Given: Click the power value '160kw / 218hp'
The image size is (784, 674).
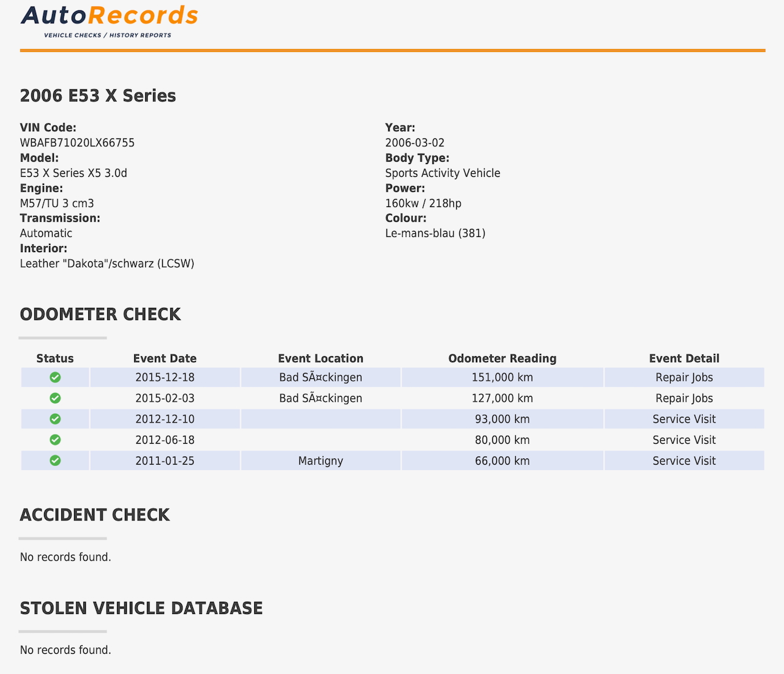Looking at the screenshot, I should pyautogui.click(x=423, y=203).
